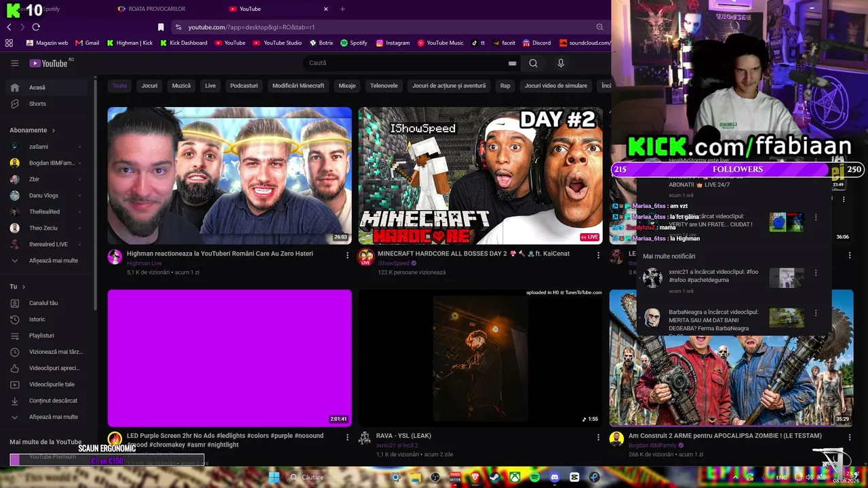Go back with the browser back arrow
868x488 pixels.
[x=9, y=27]
